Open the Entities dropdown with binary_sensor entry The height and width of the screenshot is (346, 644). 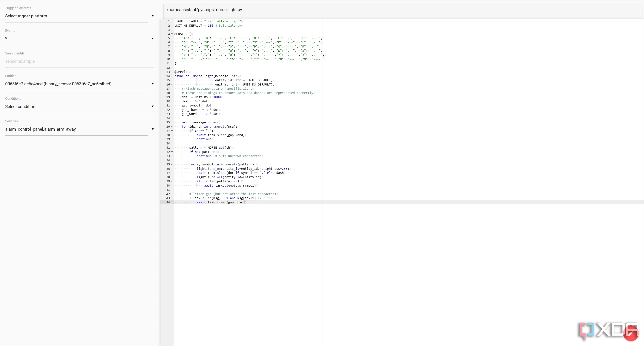[79, 84]
